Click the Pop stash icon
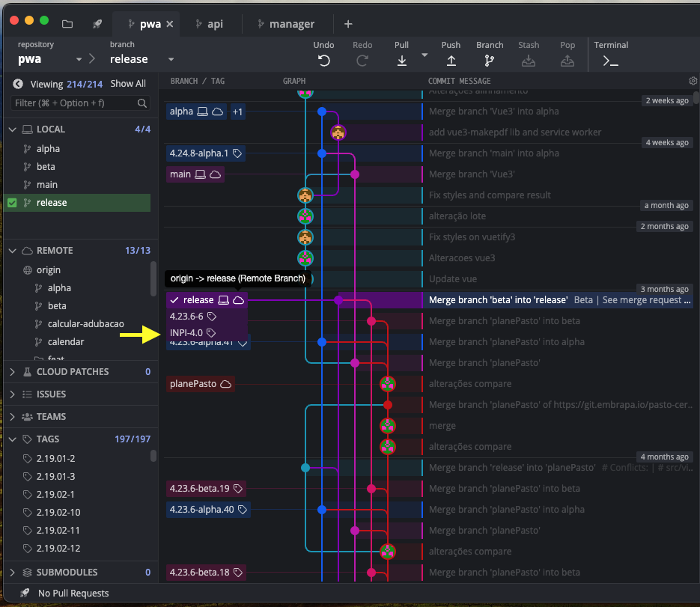This screenshot has width=700, height=607. tap(567, 61)
